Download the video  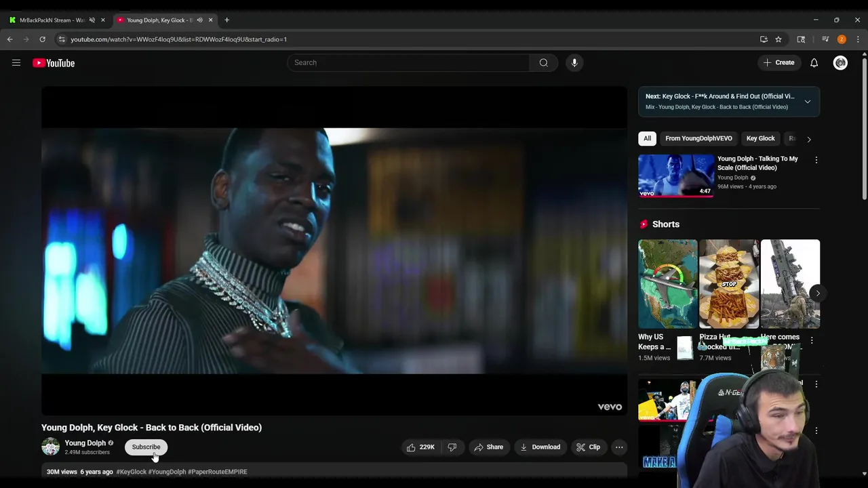point(540,447)
